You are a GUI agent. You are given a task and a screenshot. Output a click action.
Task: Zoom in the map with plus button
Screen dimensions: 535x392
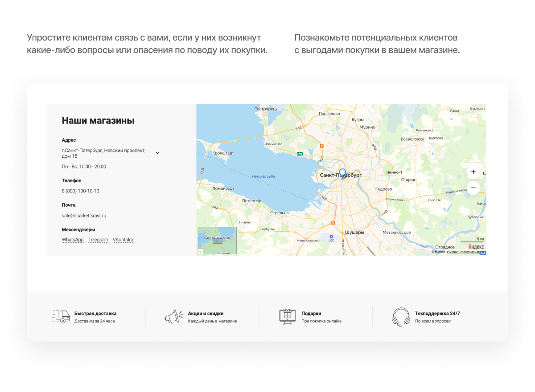click(x=473, y=171)
